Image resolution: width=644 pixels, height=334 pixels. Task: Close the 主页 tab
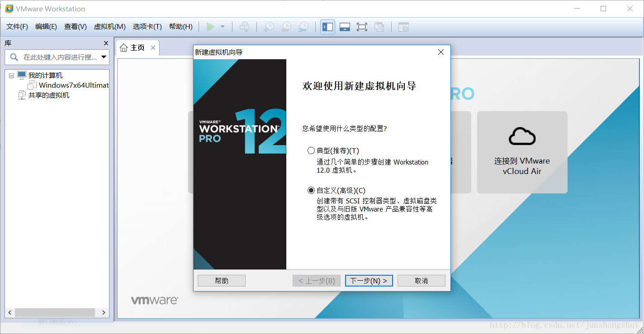[153, 48]
